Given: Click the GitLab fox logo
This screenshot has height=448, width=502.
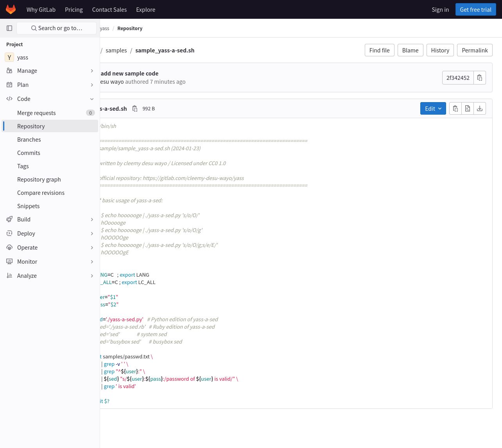Looking at the screenshot, I should point(11,9).
